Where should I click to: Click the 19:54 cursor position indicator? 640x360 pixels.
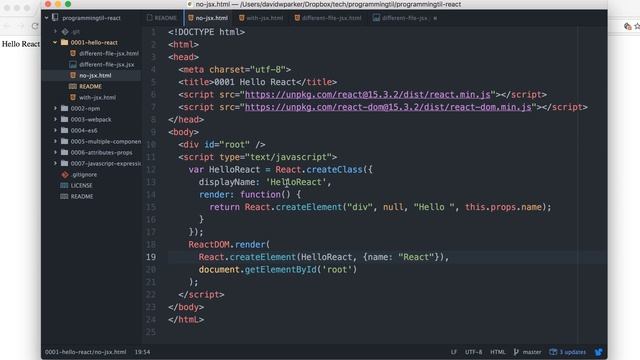coord(142,352)
